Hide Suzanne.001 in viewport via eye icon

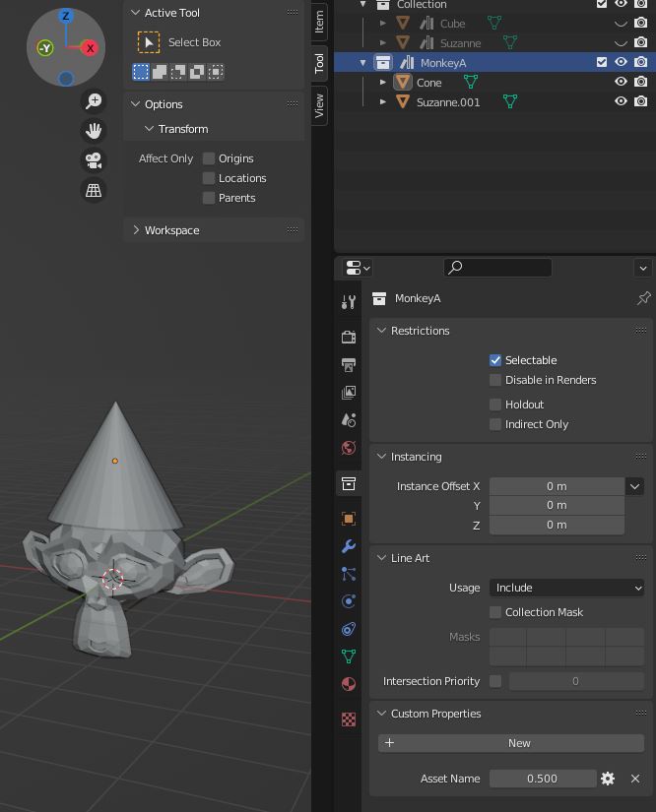tap(621, 101)
